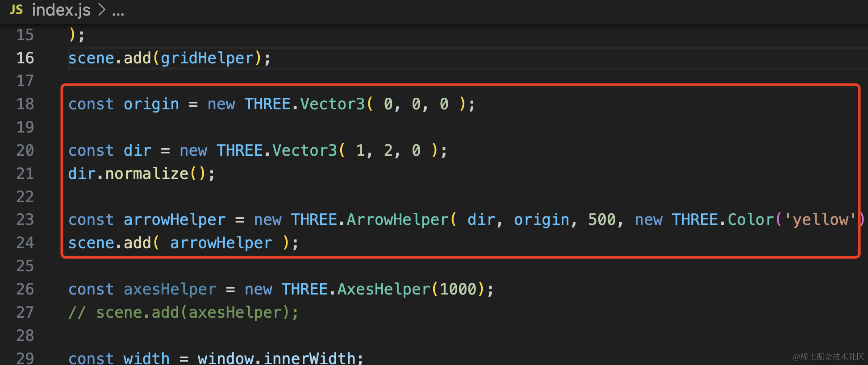Click the 1000 value on line 26
This screenshot has height=365, width=868.
point(458,289)
